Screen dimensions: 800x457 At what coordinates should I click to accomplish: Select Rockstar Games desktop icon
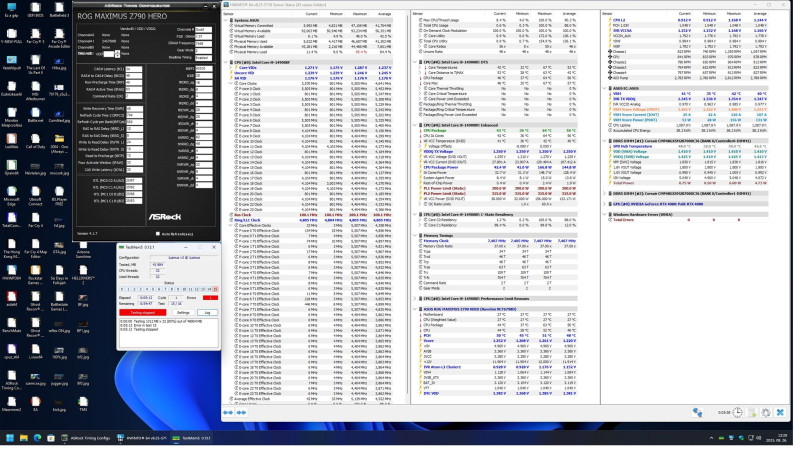pos(35,273)
